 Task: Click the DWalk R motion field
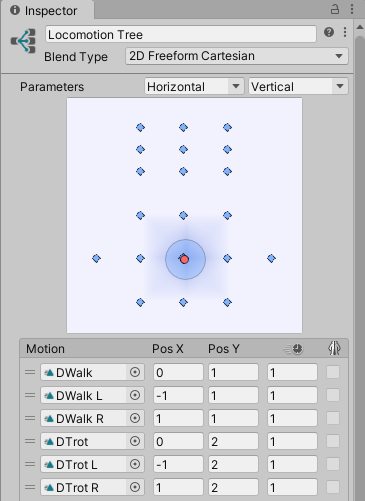(x=92, y=418)
